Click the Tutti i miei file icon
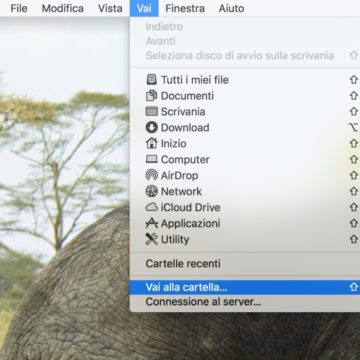 click(152, 80)
